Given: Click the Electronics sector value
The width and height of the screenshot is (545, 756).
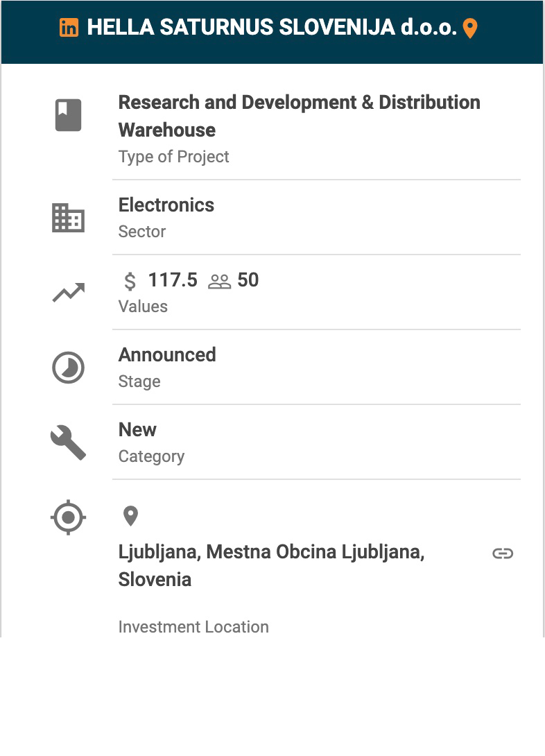Looking at the screenshot, I should pos(166,205).
